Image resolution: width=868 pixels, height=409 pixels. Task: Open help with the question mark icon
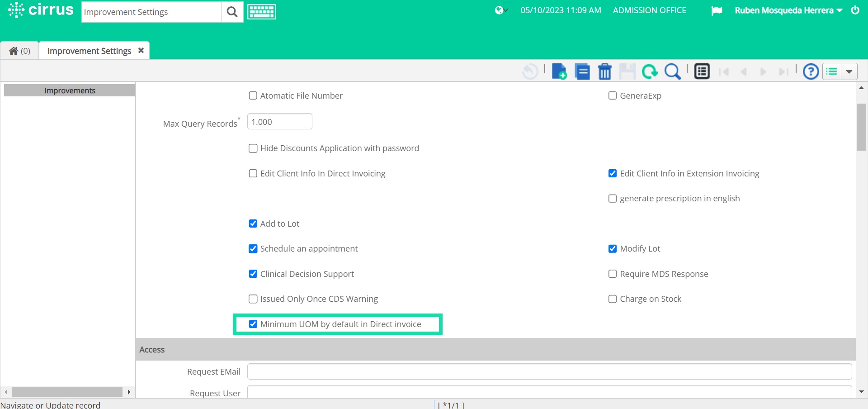pos(811,71)
